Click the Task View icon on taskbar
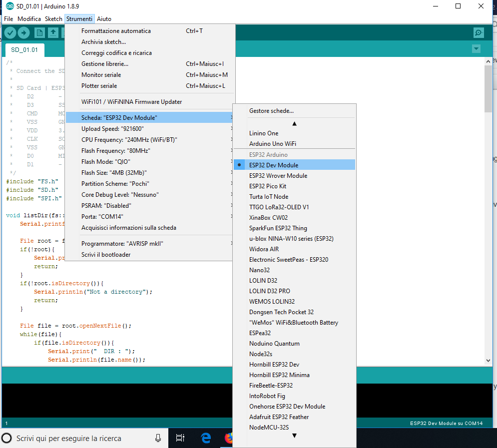This screenshot has height=448, width=497. click(x=180, y=438)
